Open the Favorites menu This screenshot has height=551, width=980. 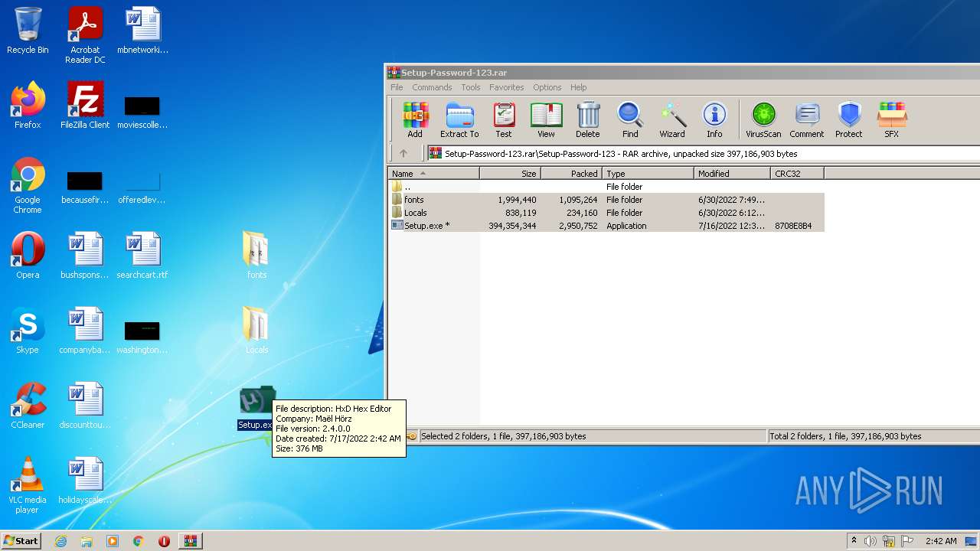507,87
